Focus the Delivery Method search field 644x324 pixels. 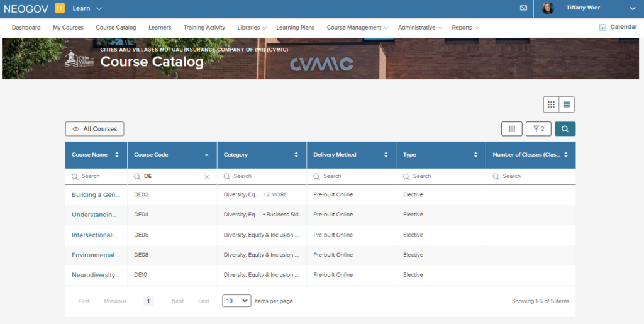(351, 176)
